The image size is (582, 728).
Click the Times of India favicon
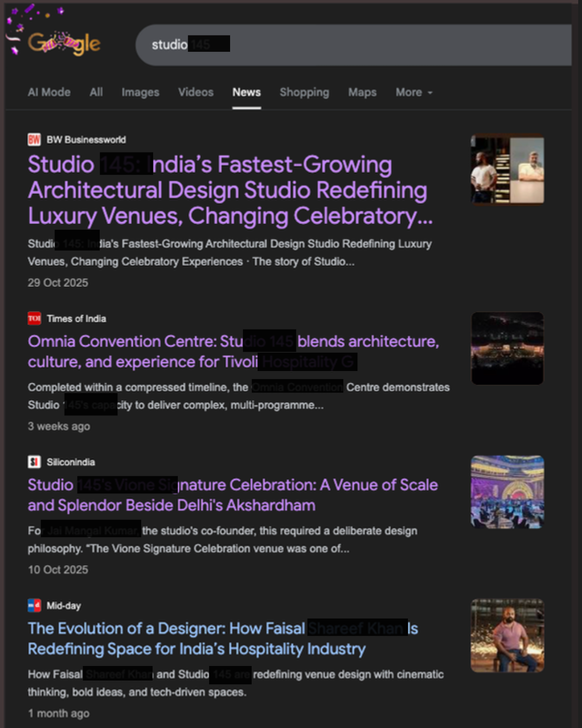pos(34,319)
